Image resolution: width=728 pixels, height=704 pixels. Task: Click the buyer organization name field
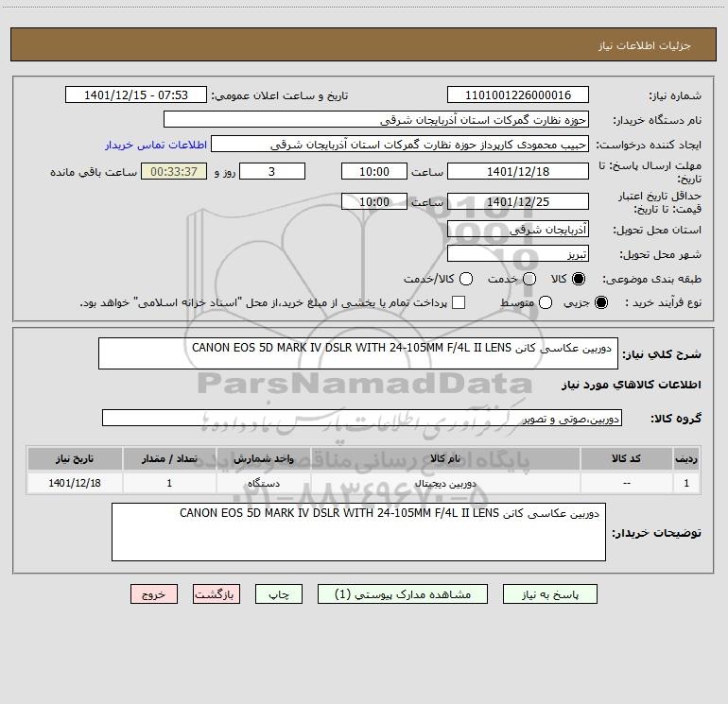click(376, 120)
